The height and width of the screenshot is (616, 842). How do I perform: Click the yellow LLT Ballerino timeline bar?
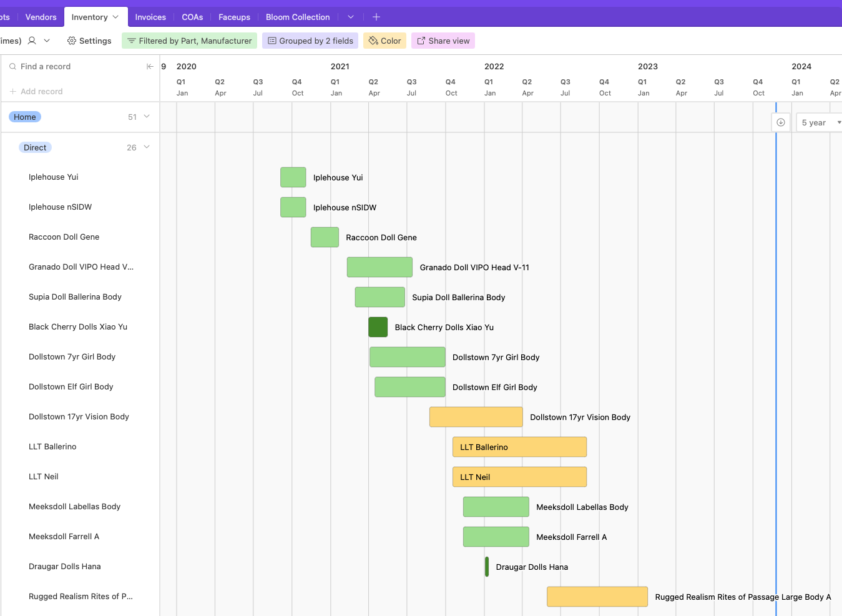tap(519, 447)
